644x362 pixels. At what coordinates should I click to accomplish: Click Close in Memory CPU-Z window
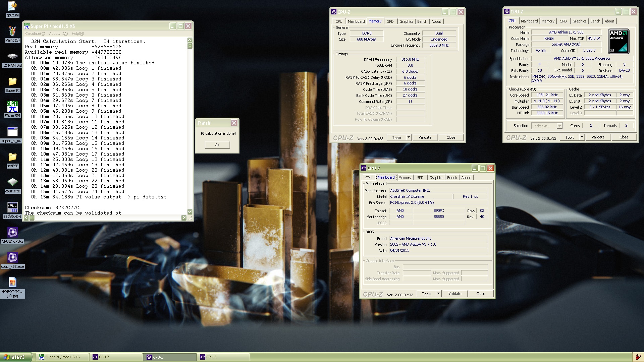(x=451, y=137)
